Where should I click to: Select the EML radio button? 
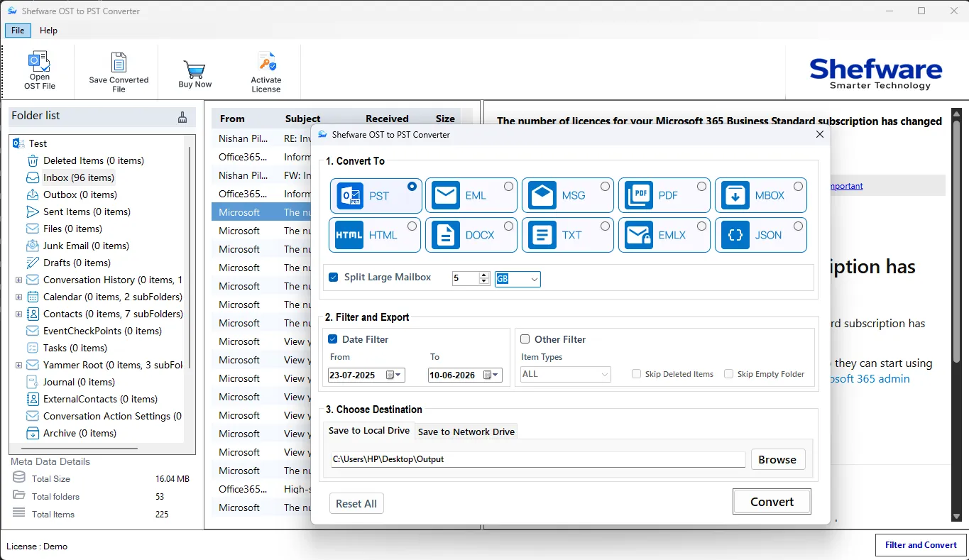(x=508, y=186)
